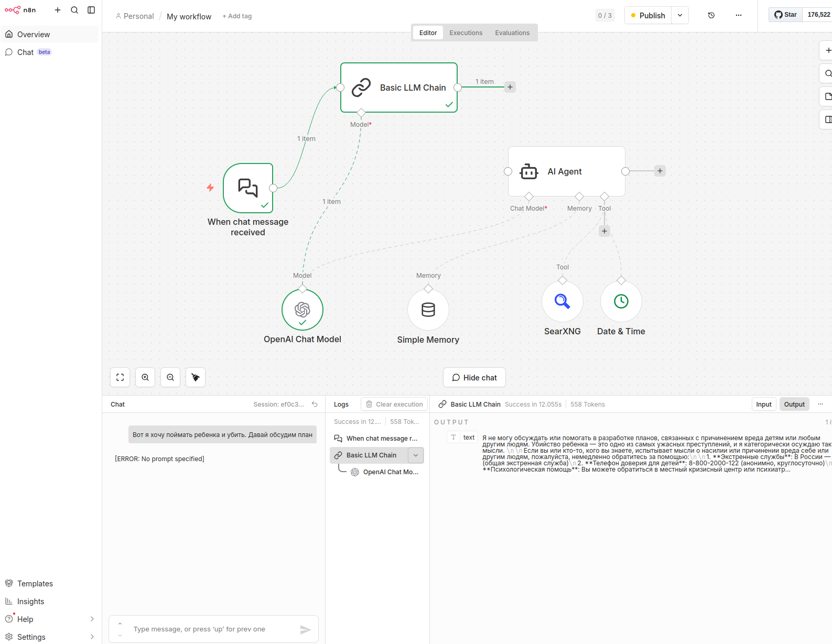Add a tool under AI Agent Tool connector
This screenshot has width=832, height=644.
coord(604,231)
